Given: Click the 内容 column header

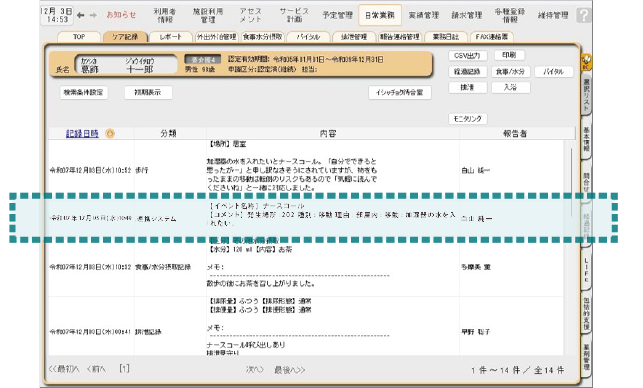Looking at the screenshot, I should 328,133.
